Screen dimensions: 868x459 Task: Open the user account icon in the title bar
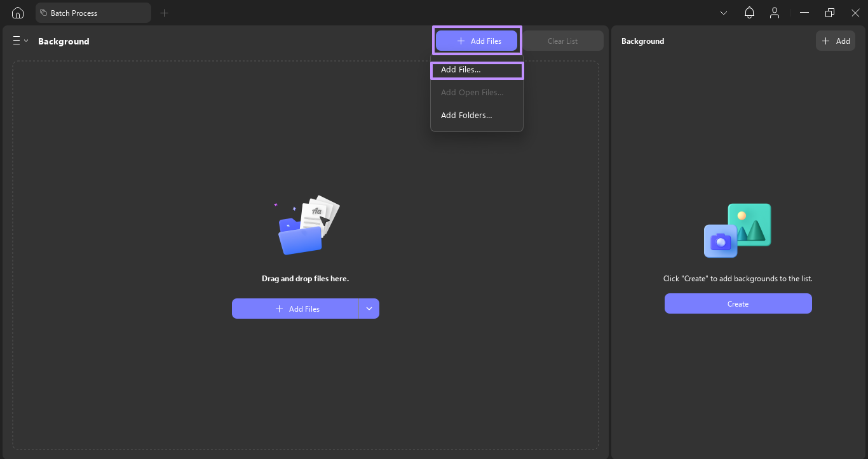[x=775, y=12]
